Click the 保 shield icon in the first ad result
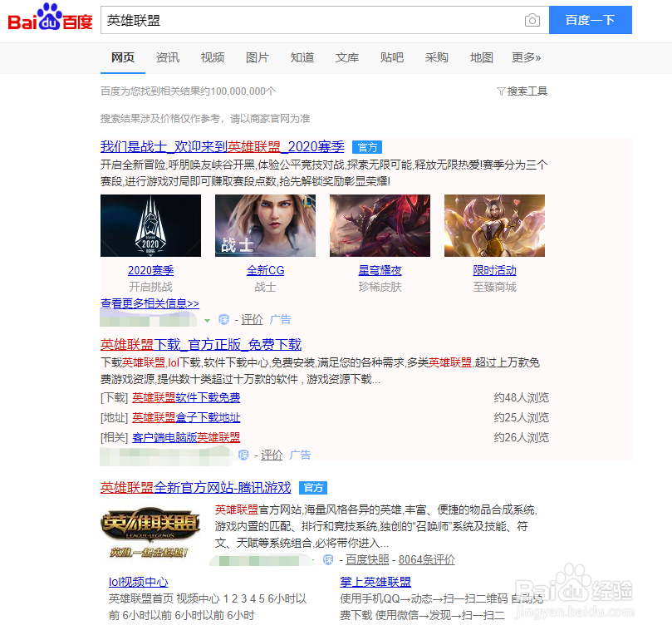 tap(223, 319)
